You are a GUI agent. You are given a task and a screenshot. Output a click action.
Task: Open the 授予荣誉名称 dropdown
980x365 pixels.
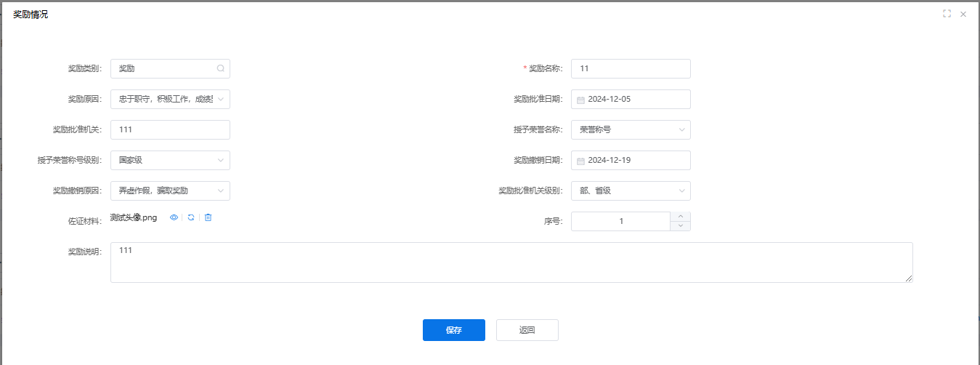631,129
